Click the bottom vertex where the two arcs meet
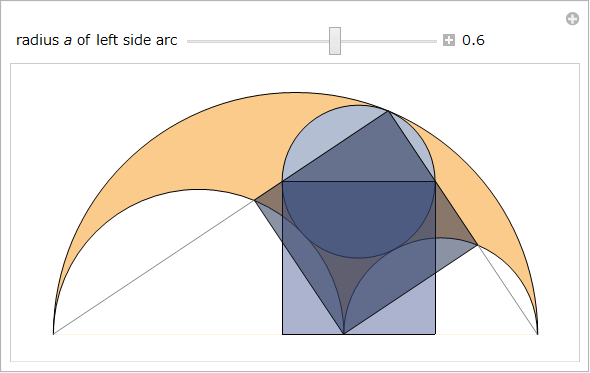The width and height of the screenshot is (590, 373). pyautogui.click(x=344, y=333)
